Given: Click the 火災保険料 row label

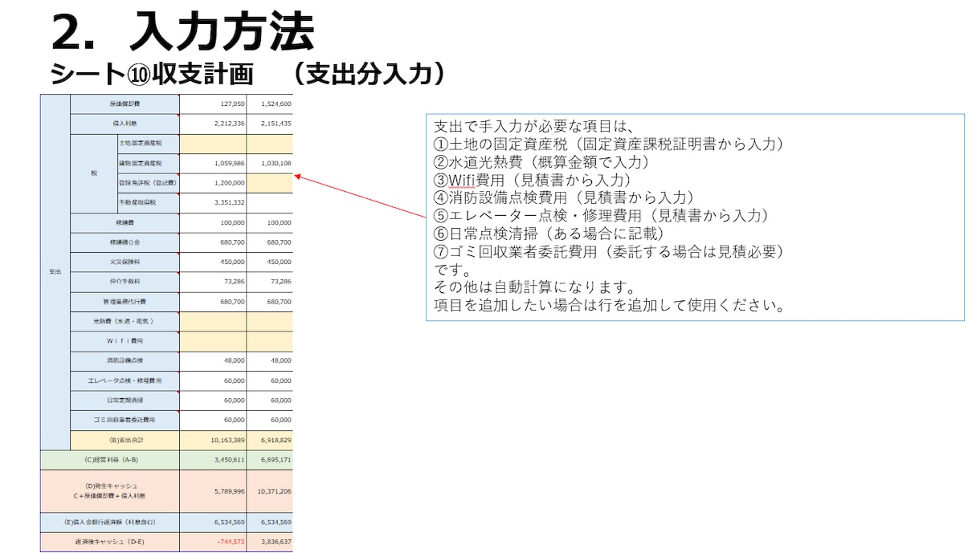Looking at the screenshot, I should pos(125,262).
